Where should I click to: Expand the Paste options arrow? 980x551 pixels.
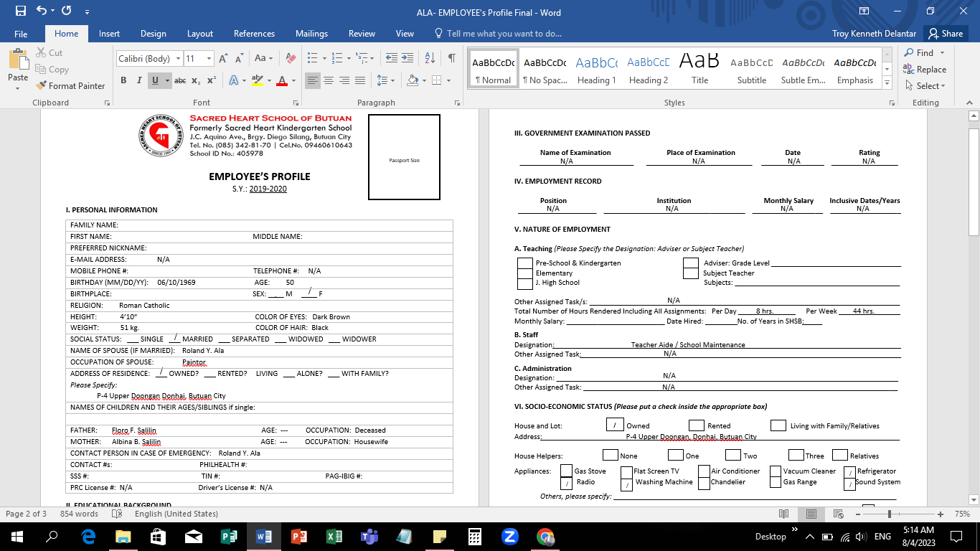(18, 88)
